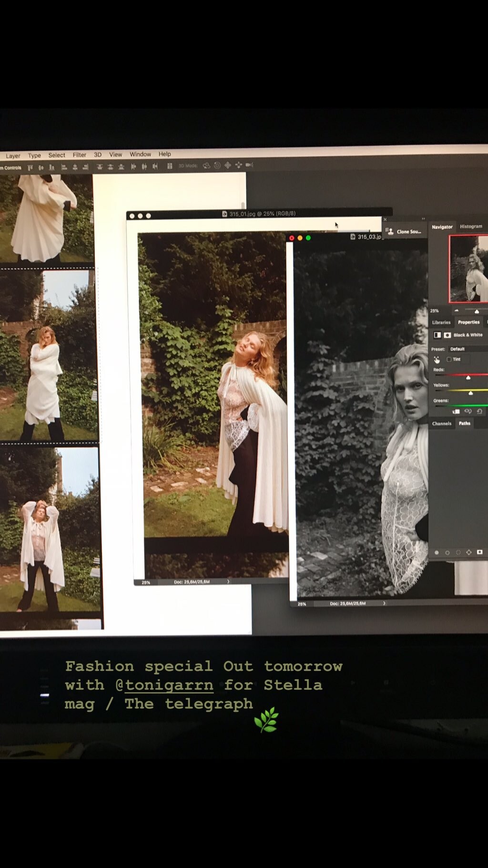488x868 pixels.
Task: Click the Greens slider track
Action: coord(461,405)
